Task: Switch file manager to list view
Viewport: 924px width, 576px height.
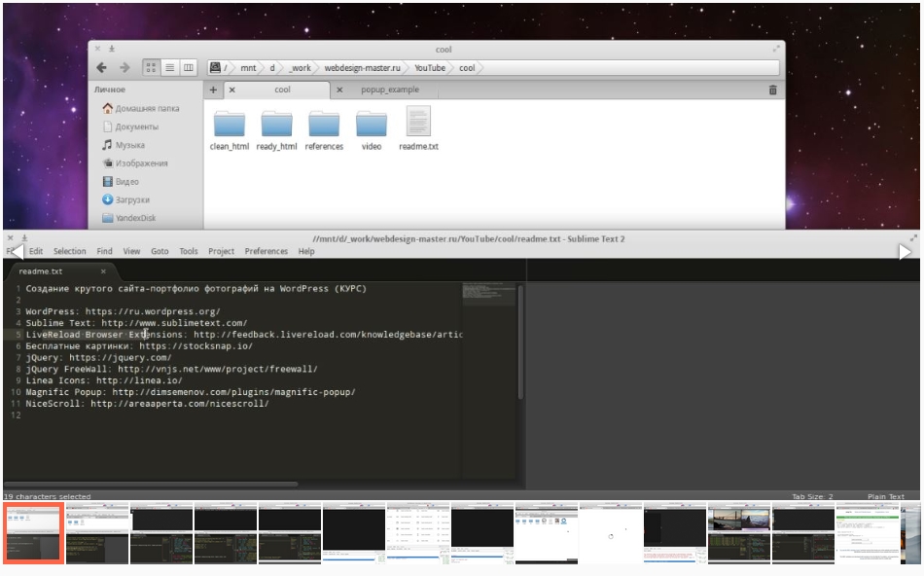Action: point(169,68)
